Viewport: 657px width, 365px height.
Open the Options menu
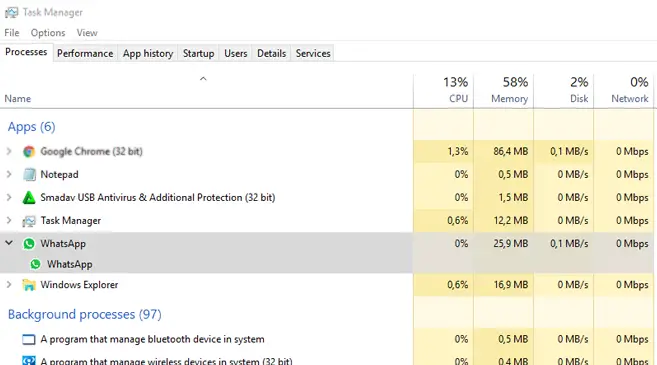pos(48,33)
